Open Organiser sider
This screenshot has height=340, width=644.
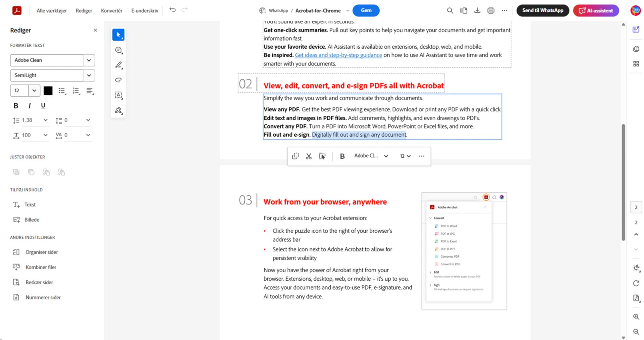tap(35, 252)
